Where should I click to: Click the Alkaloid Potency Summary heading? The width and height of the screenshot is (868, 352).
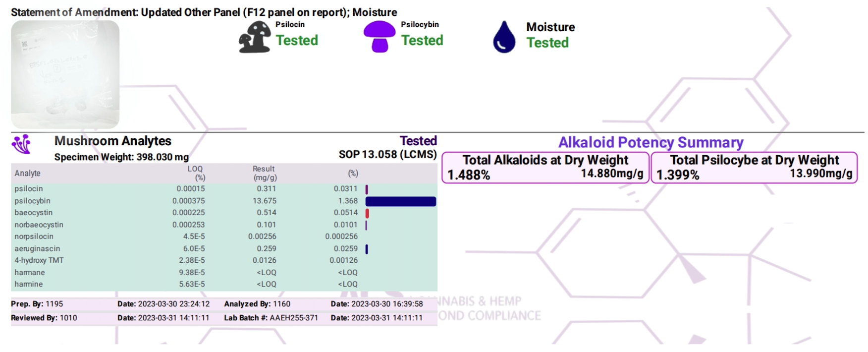click(651, 143)
